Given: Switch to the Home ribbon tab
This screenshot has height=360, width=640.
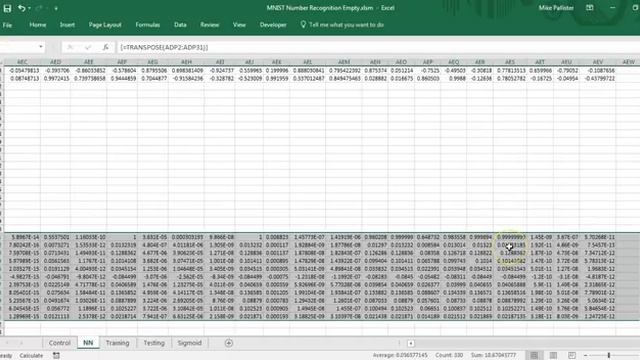Looking at the screenshot, I should [38, 25].
